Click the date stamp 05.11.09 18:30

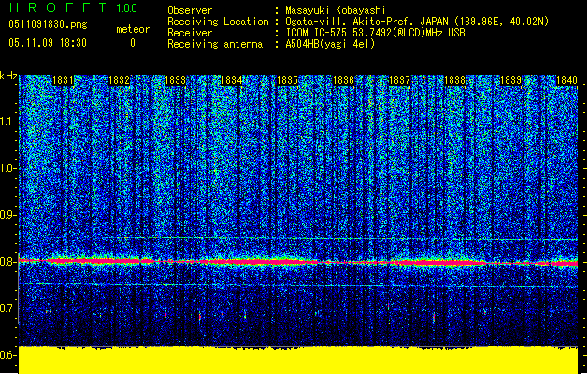48,43
